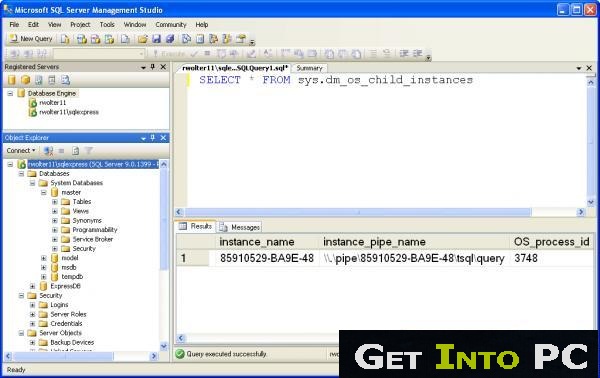Click the Open File folder icon
This screenshot has height=378, width=600.
[x=142, y=39]
